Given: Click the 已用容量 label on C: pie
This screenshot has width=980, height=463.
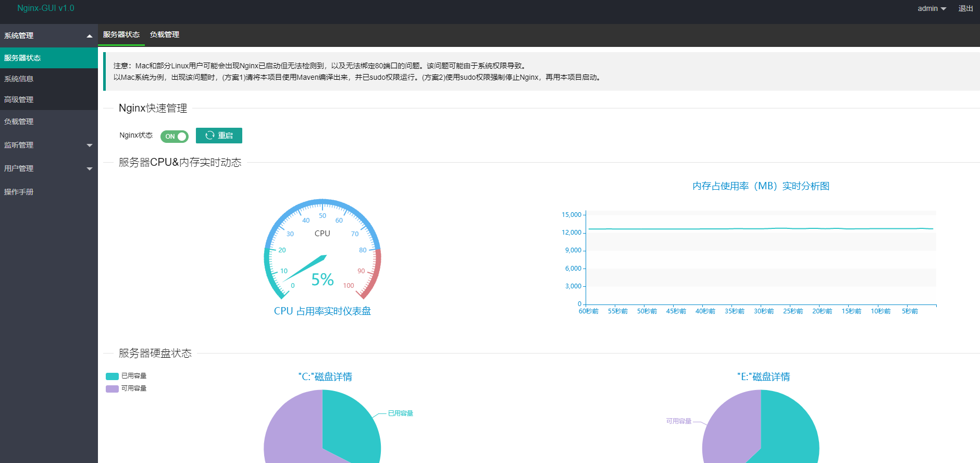Looking at the screenshot, I should 401,413.
